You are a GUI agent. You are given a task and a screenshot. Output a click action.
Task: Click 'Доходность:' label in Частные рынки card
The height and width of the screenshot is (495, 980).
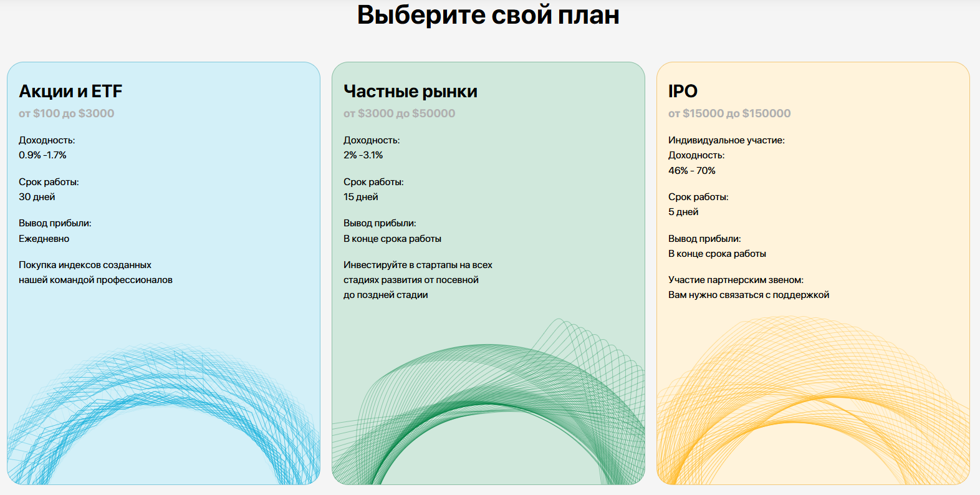click(x=372, y=140)
